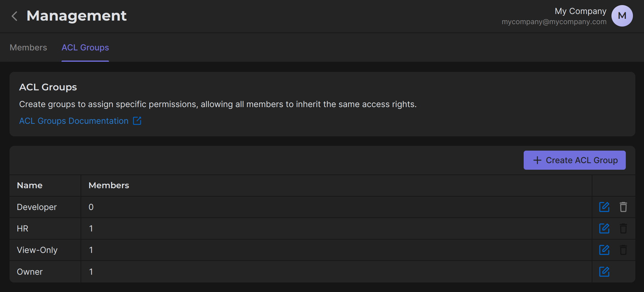
Task: Select the Owner row name
Action: [30, 272]
